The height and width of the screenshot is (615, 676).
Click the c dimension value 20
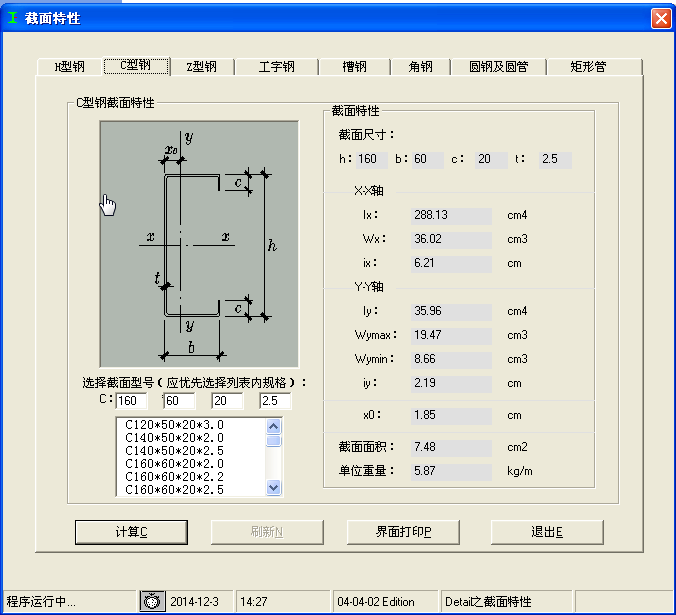(x=491, y=159)
